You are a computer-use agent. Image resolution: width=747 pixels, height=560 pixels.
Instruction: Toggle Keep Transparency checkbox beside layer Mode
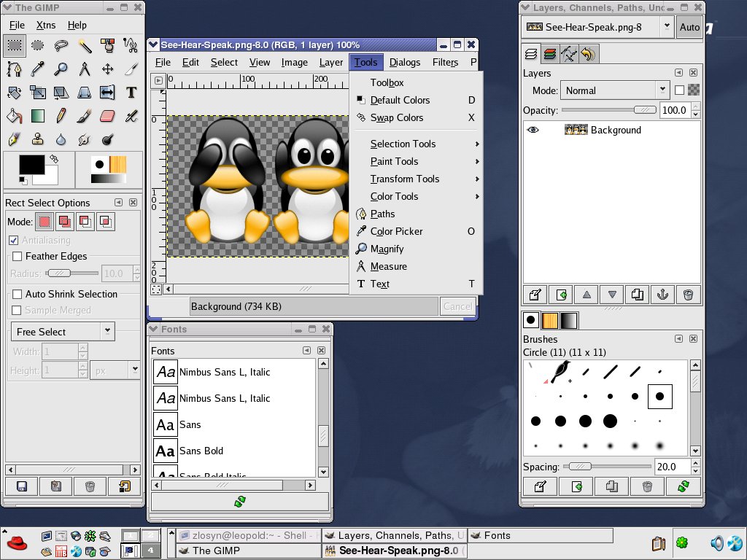[679, 90]
